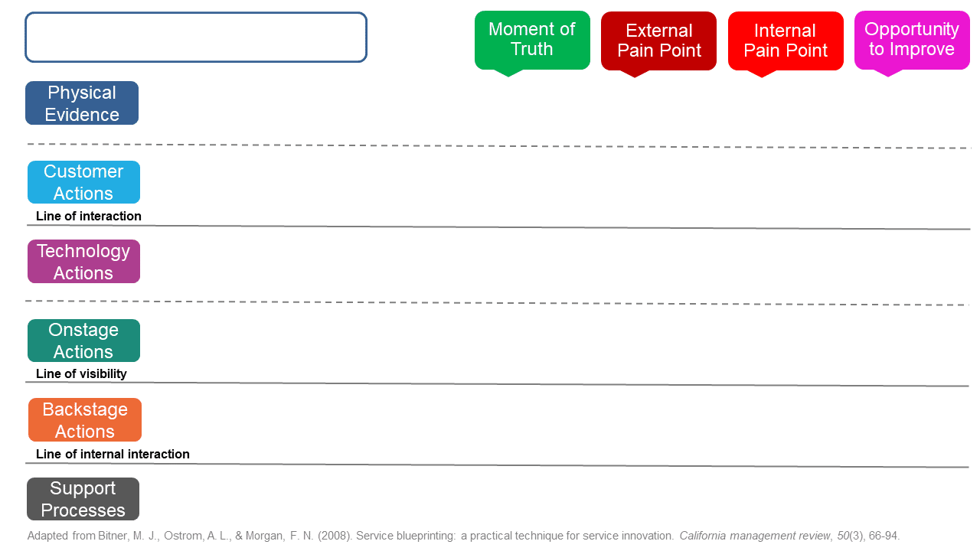Select the purple Technology Actions label
This screenshot has width=980, height=551.
83,262
